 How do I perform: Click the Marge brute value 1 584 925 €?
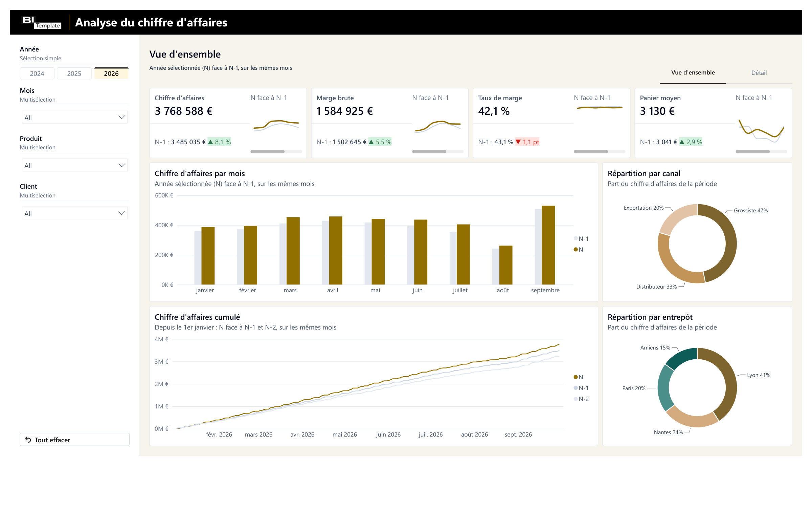[x=345, y=111]
